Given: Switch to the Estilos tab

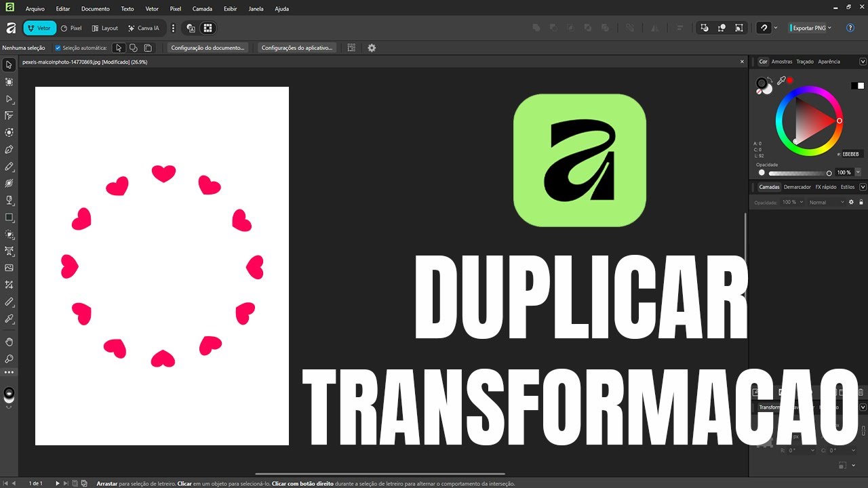Looking at the screenshot, I should coord(848,187).
